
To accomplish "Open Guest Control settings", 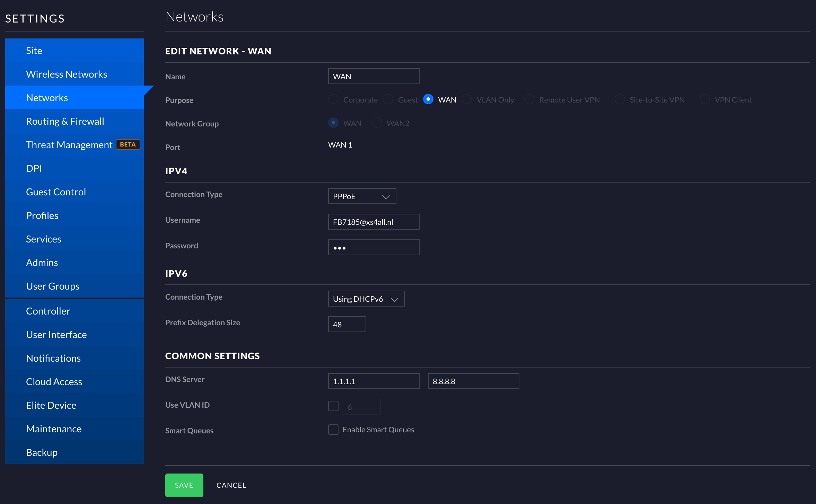I will tap(56, 192).
